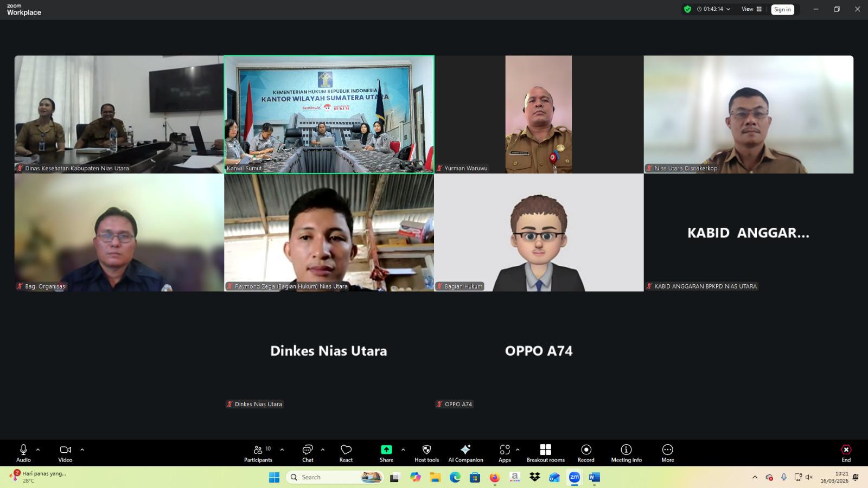Open the View layout menu

click(751, 9)
